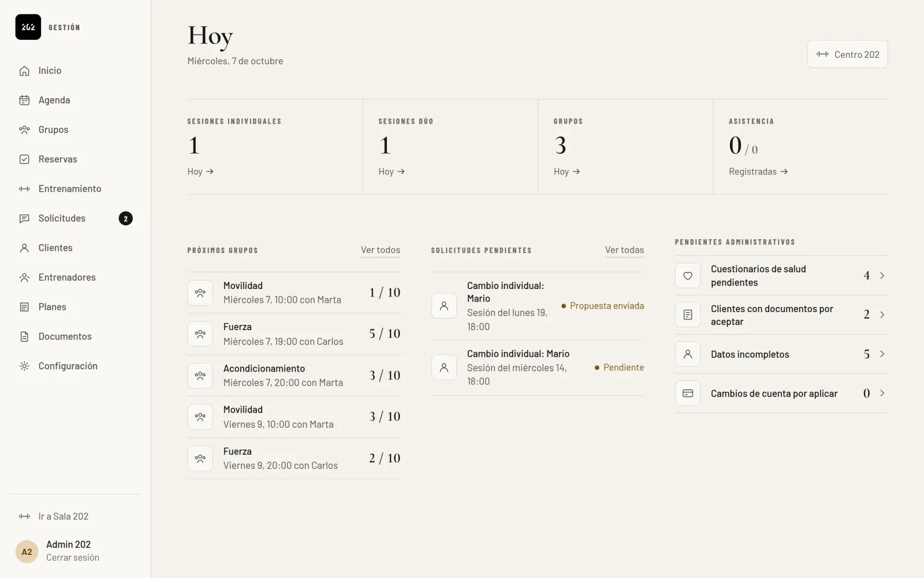Image resolution: width=924 pixels, height=578 pixels.
Task: Click the heart icon for Cuestionarios de salud
Action: click(x=688, y=276)
